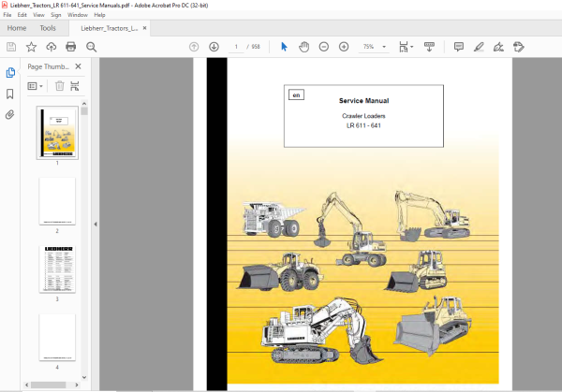This screenshot has height=392, width=562.
Task: Open the File menu
Action: click(x=7, y=15)
